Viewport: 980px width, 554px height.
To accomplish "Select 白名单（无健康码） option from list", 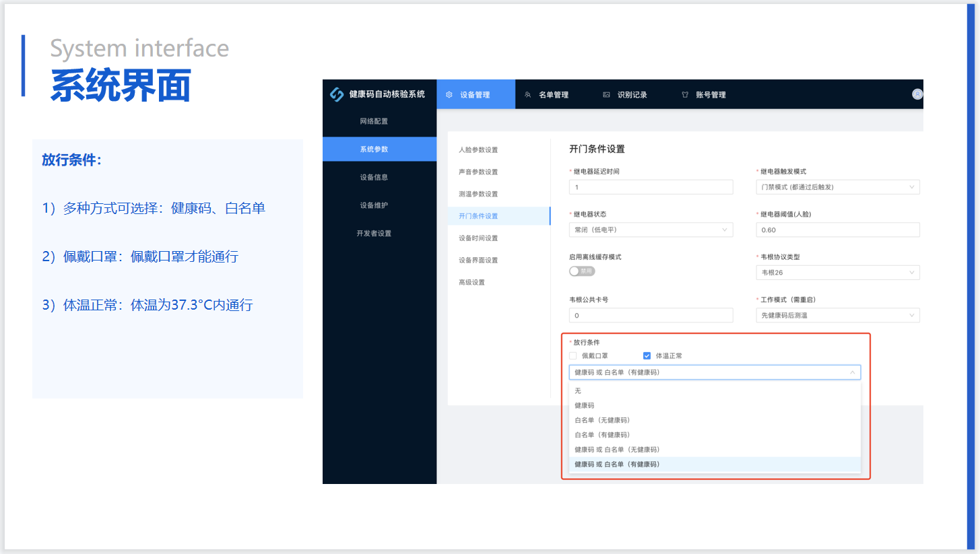I will click(x=602, y=420).
